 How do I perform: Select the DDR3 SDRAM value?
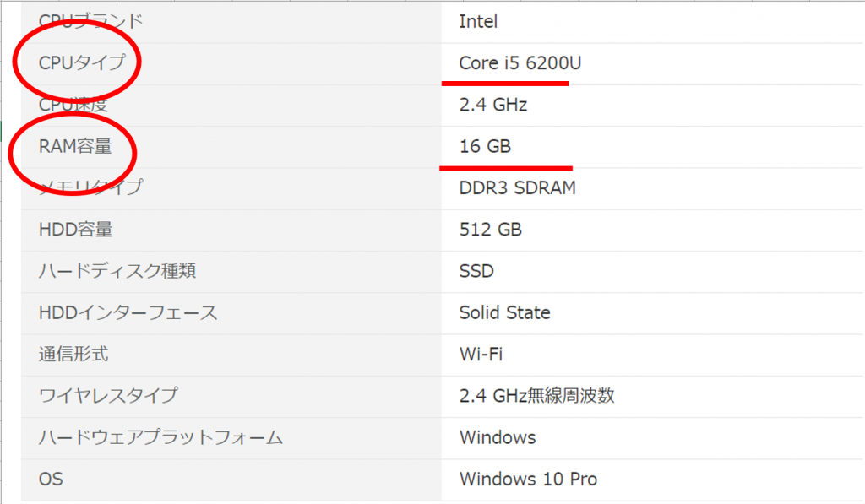tap(517, 187)
